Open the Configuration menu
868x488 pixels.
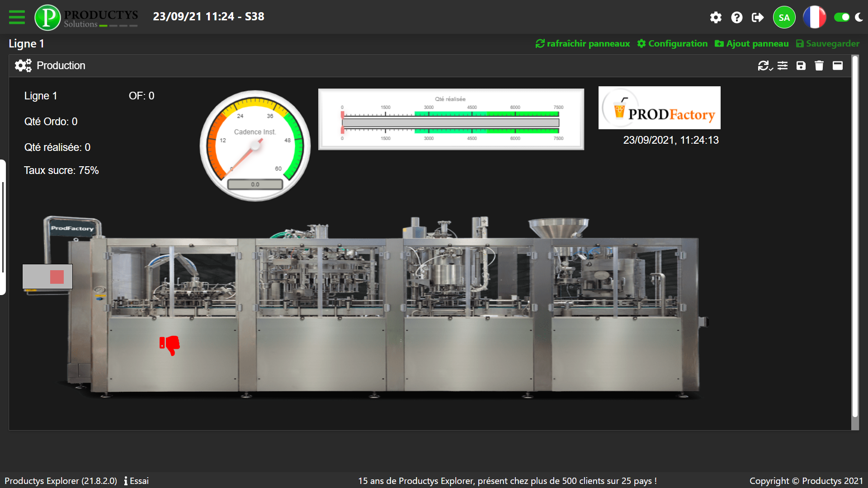point(672,44)
